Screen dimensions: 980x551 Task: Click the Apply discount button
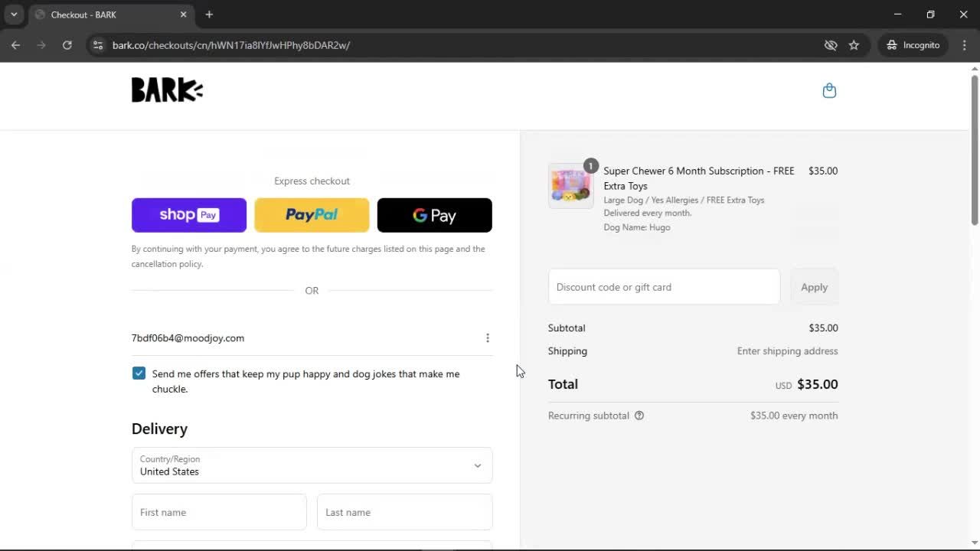(815, 287)
